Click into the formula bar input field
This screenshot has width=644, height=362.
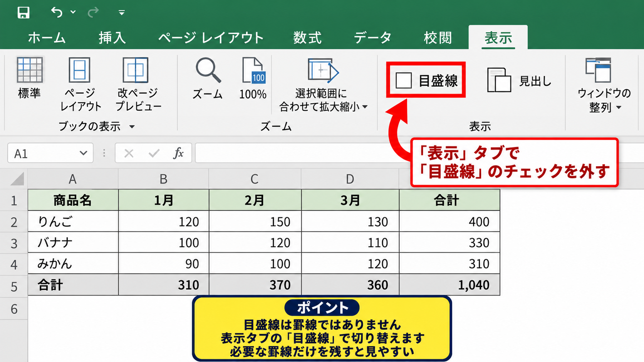coord(302,153)
